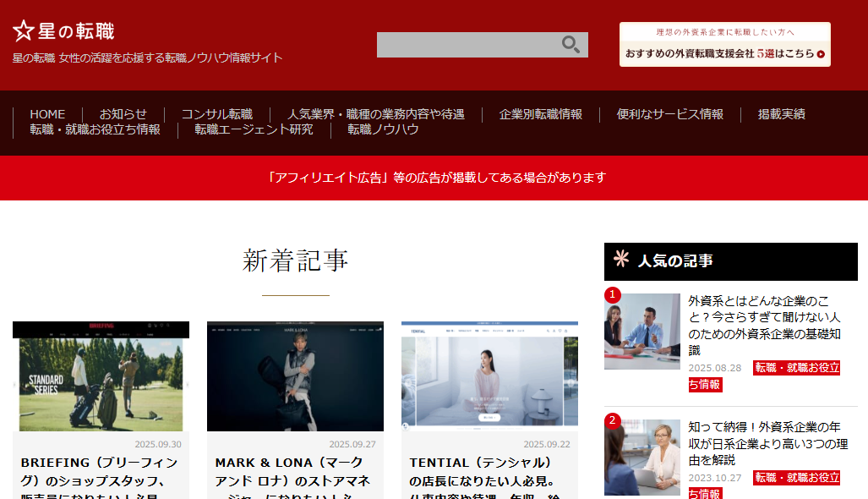Click the golf-themed BRIEFING article thumbnail

coord(100,376)
